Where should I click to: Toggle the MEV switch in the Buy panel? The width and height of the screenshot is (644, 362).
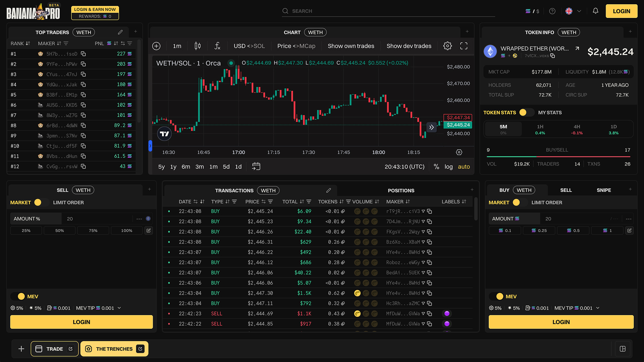click(500, 295)
